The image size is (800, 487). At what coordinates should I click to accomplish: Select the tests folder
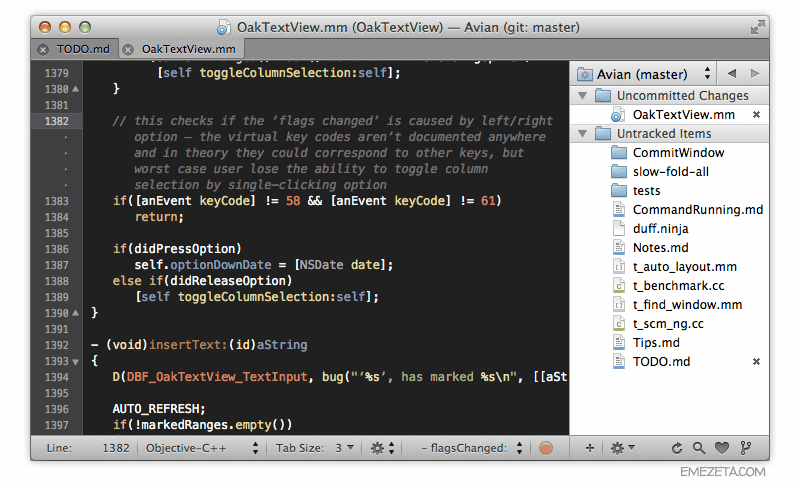pyautogui.click(x=646, y=191)
